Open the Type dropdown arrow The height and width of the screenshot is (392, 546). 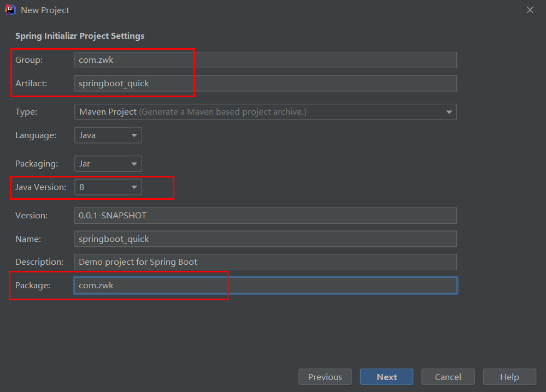point(449,112)
